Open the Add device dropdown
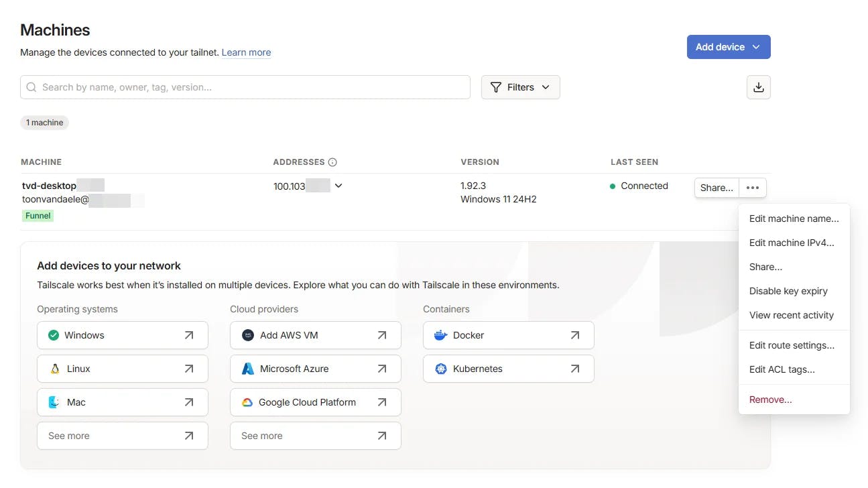Image resolution: width=868 pixels, height=488 pixels. click(728, 47)
